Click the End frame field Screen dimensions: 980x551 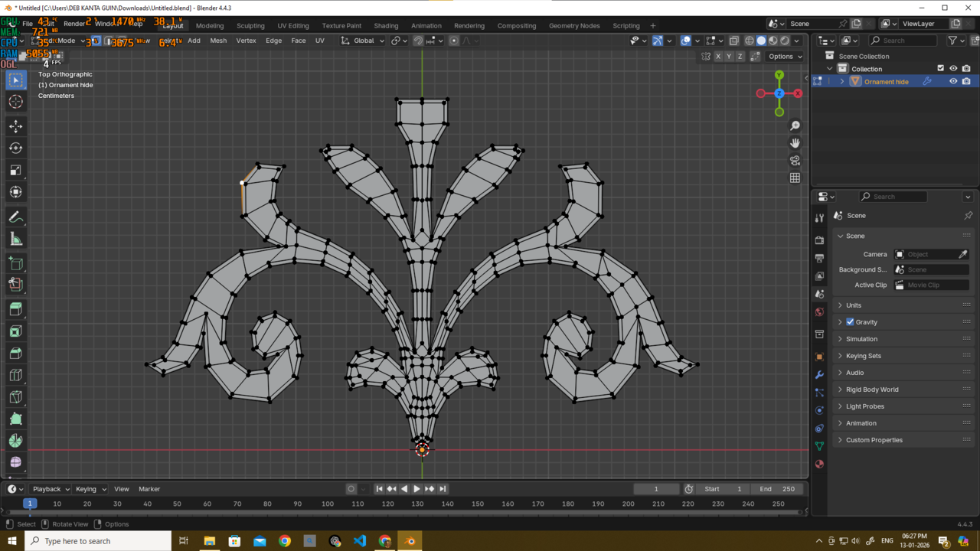point(777,489)
